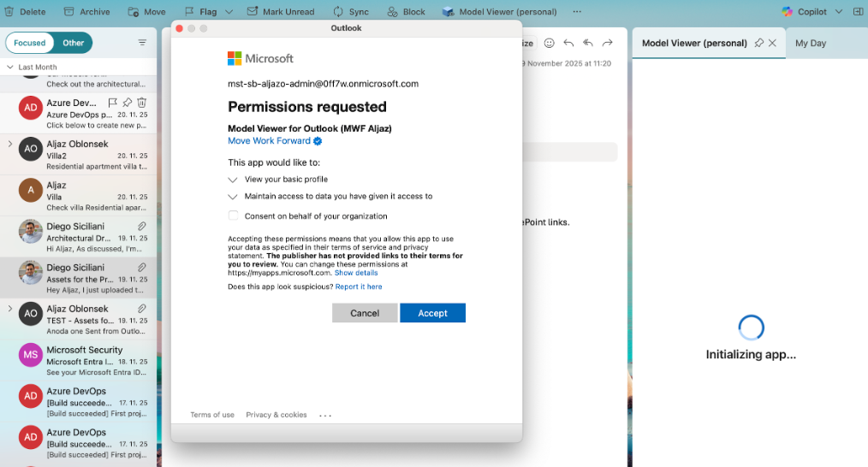Click the Sync icon in toolbar
The width and height of the screenshot is (868, 467).
point(338,12)
